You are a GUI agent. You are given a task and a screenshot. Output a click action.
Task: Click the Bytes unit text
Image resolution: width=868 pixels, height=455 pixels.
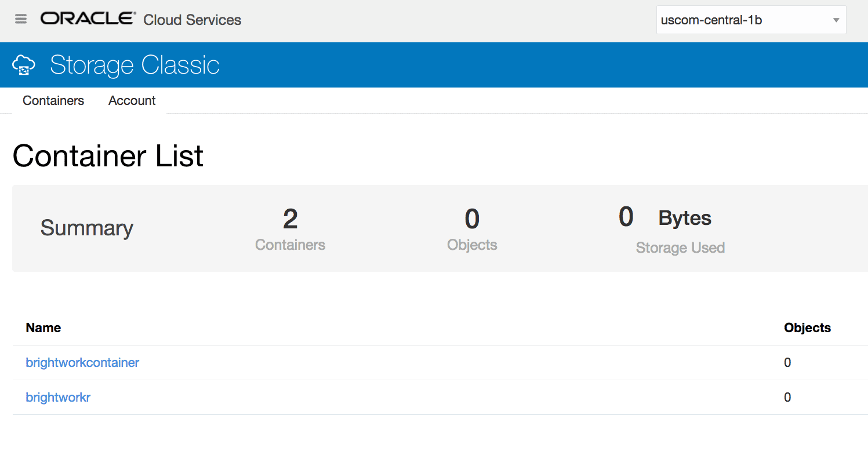pyautogui.click(x=685, y=218)
